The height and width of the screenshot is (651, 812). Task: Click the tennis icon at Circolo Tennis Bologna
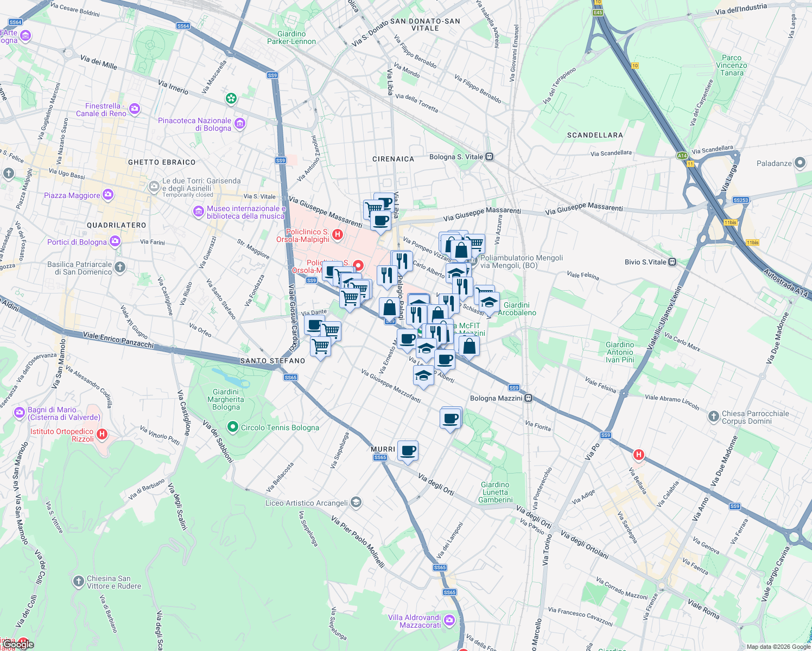click(232, 427)
